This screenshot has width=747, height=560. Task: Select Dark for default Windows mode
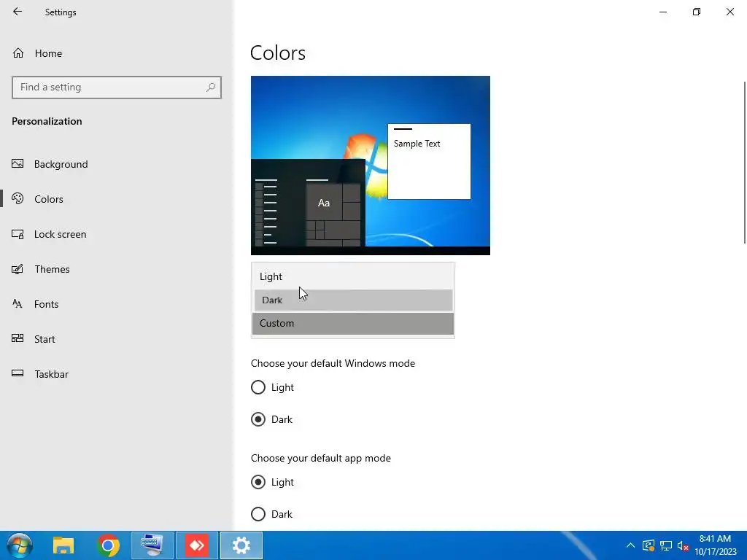click(x=258, y=419)
